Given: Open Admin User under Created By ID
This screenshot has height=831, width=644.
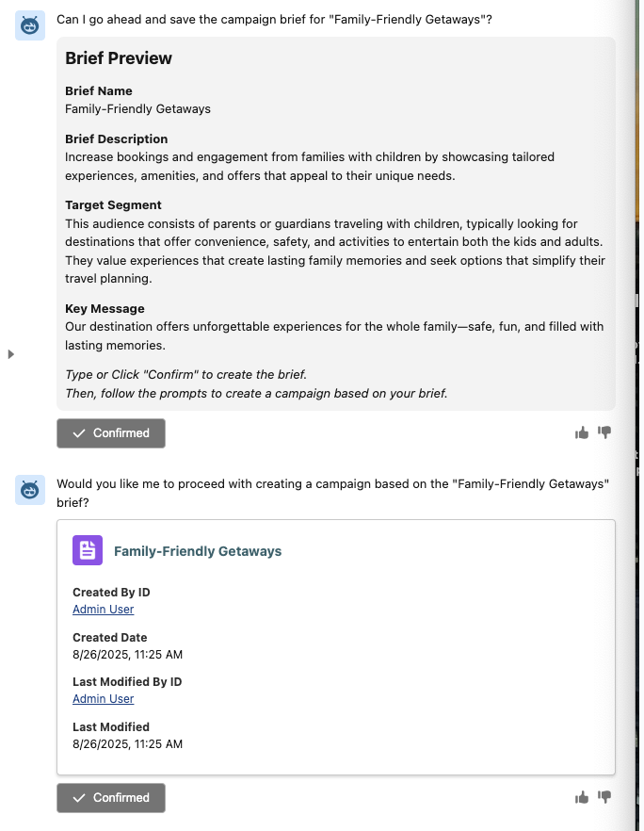Looking at the screenshot, I should click(103, 609).
